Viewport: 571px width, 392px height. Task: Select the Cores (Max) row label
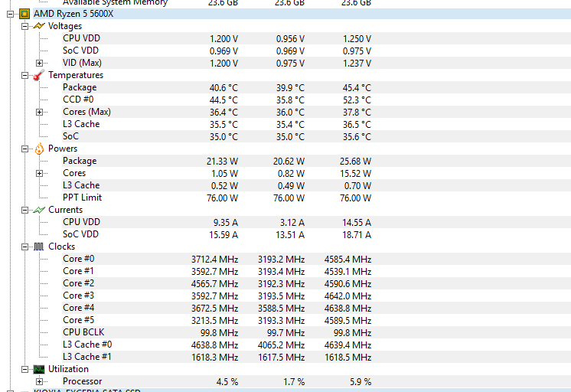[x=86, y=112]
